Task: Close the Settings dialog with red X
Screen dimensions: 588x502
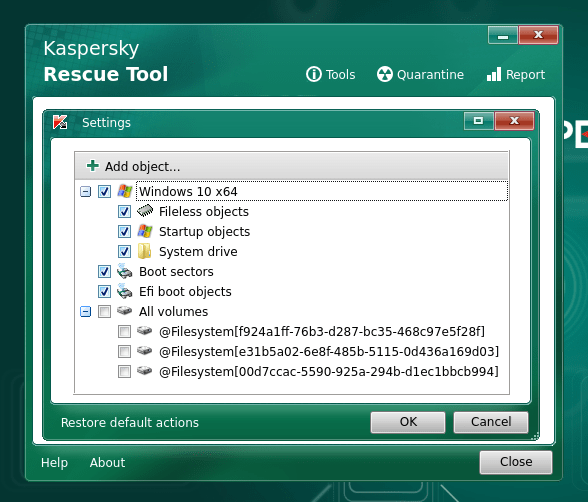Action: [x=514, y=121]
